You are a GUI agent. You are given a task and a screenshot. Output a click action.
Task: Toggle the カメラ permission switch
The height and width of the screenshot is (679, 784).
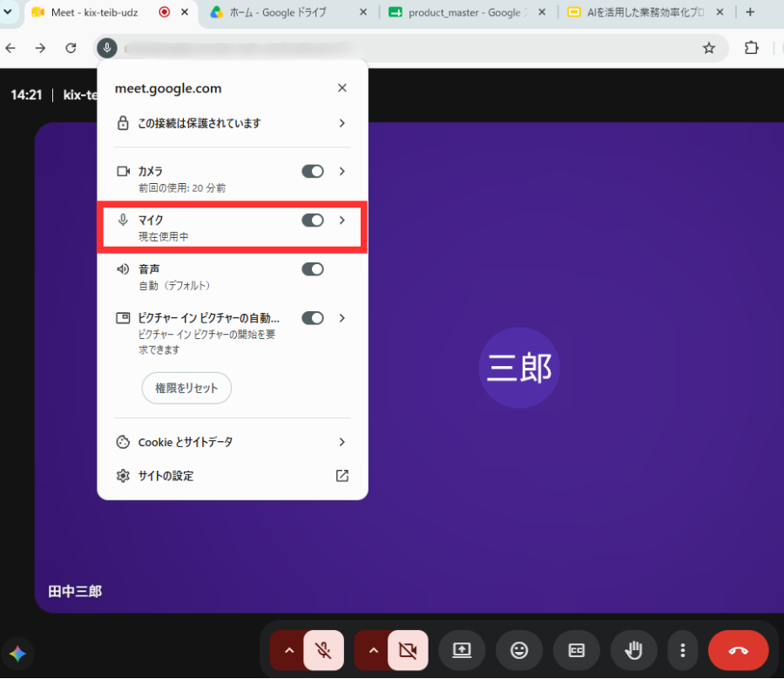pyautogui.click(x=313, y=172)
